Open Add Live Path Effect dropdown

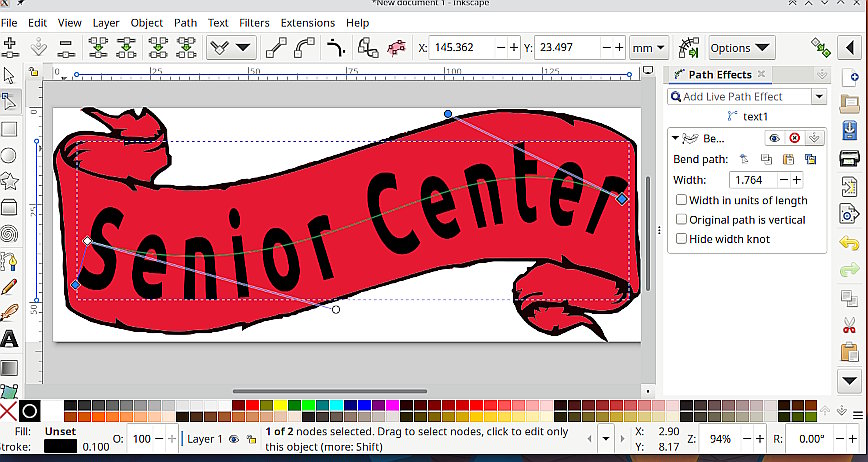(819, 96)
